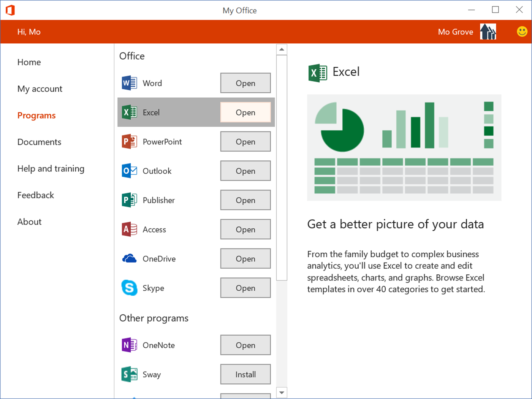This screenshot has width=532, height=399.
Task: Maximize the My Office window
Action: 496,10
